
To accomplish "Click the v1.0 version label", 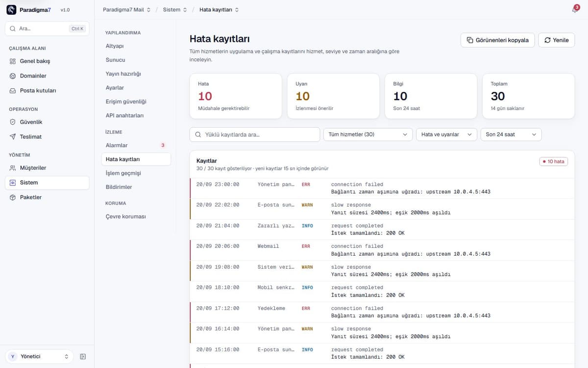I will [x=65, y=10].
